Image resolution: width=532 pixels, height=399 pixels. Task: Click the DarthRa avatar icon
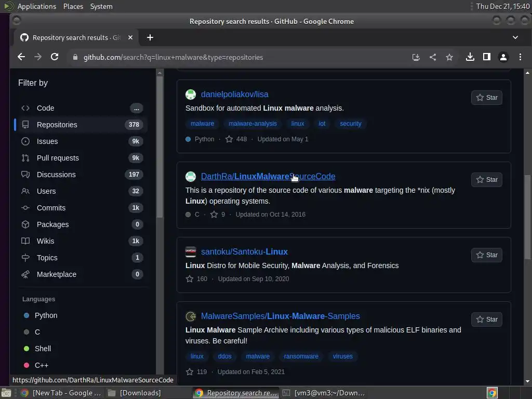[191, 177]
